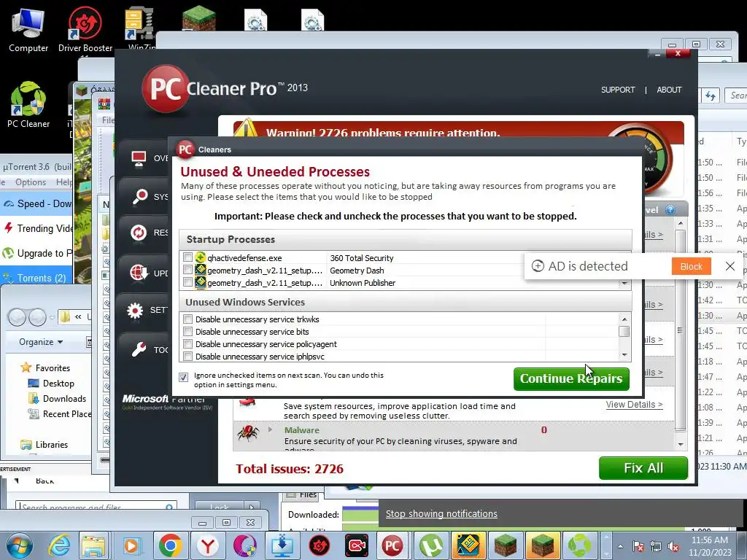Open Internet Explorer from the taskbar

60,545
